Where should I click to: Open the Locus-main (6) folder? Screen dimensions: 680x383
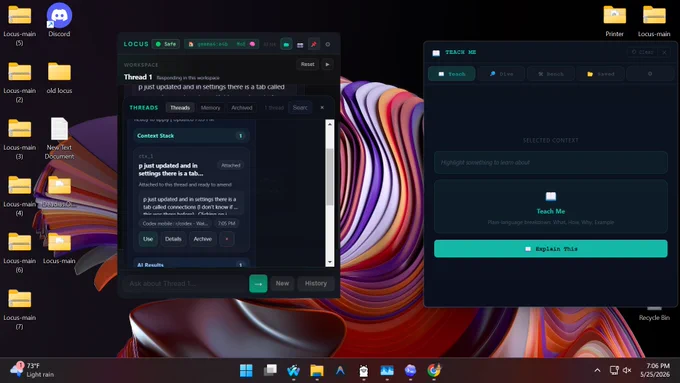(20, 252)
